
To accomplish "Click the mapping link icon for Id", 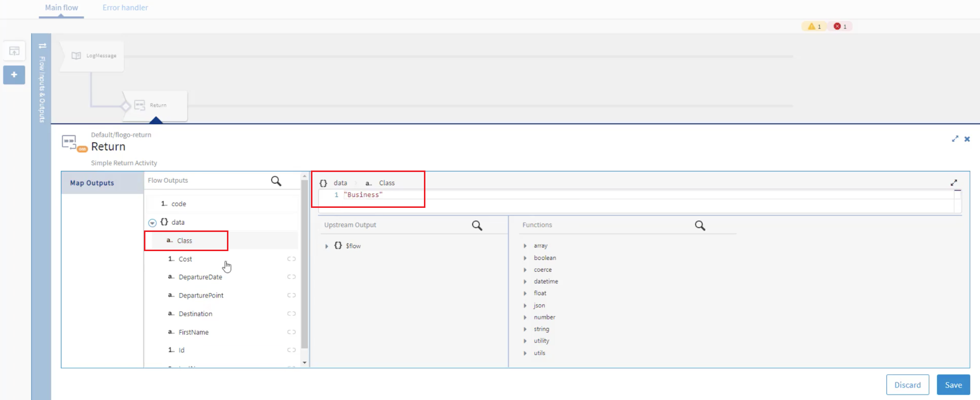I will click(291, 350).
